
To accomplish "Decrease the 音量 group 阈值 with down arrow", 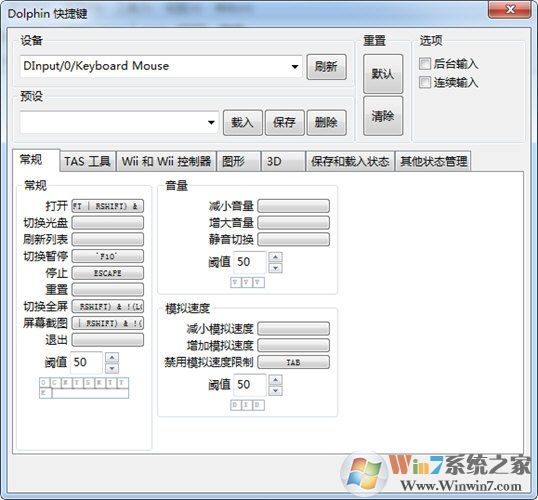I will tap(276, 268).
